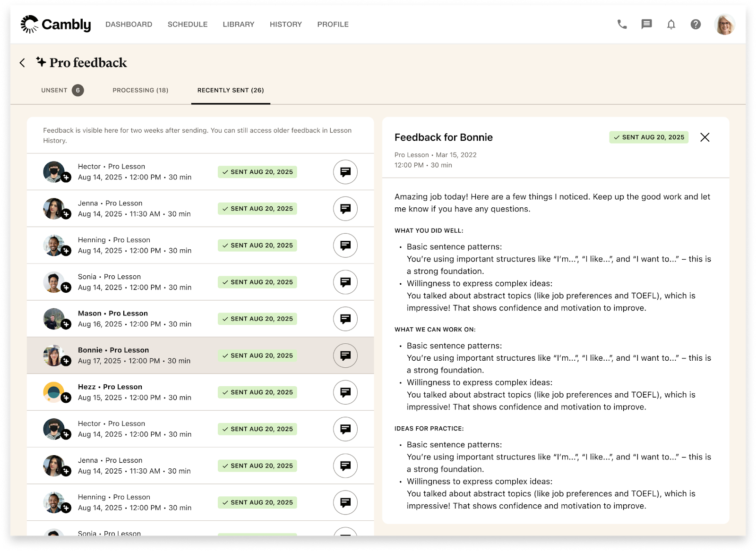Screen dimensions: 756x551
Task: Go back using the left arrow
Action: (22, 63)
